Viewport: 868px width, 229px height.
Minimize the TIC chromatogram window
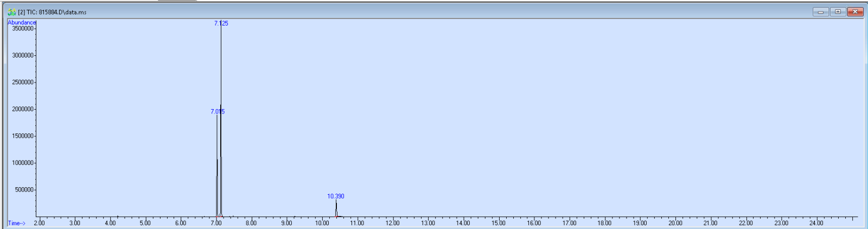820,11
